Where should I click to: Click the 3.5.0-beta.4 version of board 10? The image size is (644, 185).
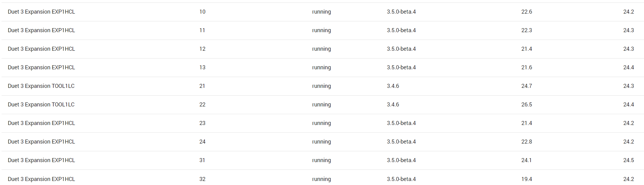(401, 12)
